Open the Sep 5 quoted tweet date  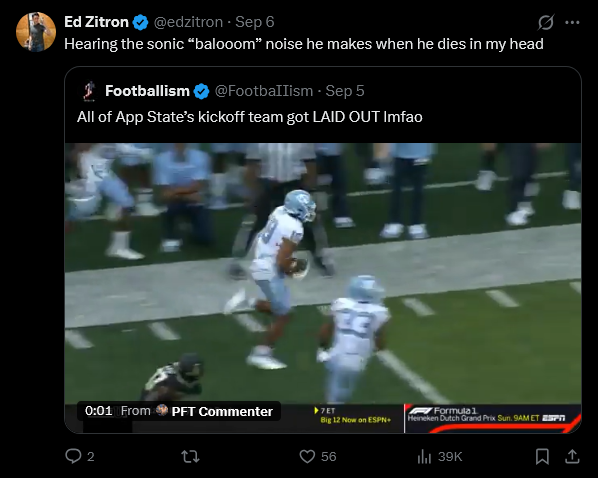coord(345,91)
